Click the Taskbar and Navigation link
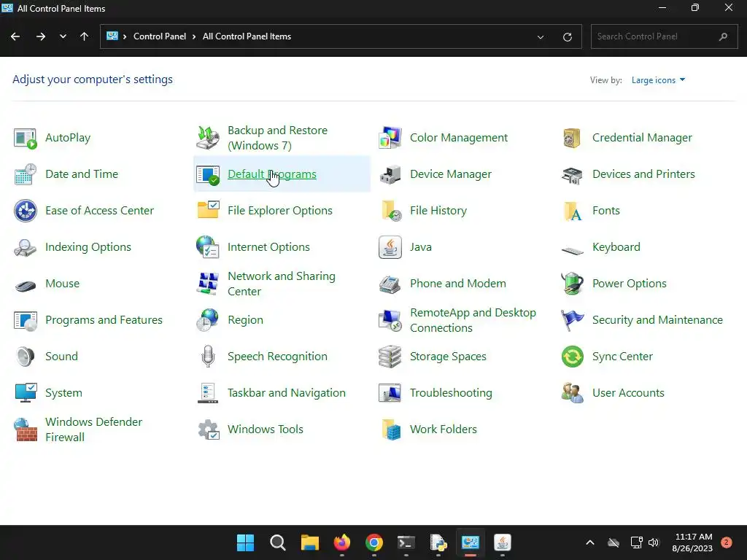 tap(286, 393)
